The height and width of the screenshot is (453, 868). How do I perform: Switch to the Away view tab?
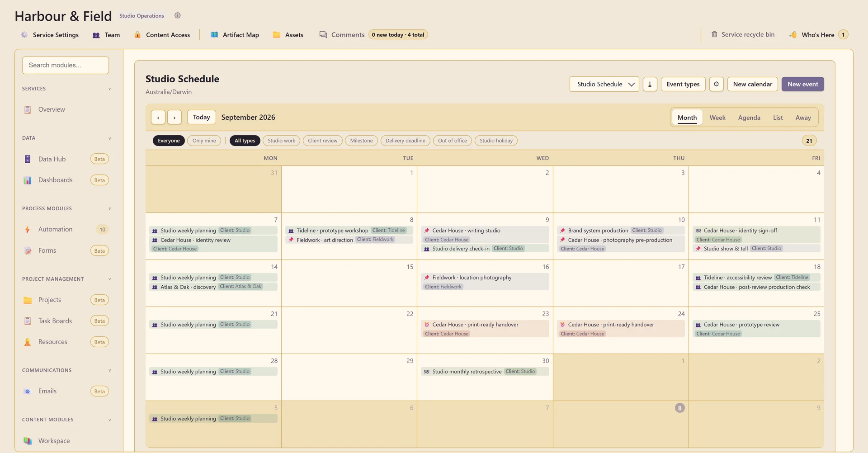(803, 118)
